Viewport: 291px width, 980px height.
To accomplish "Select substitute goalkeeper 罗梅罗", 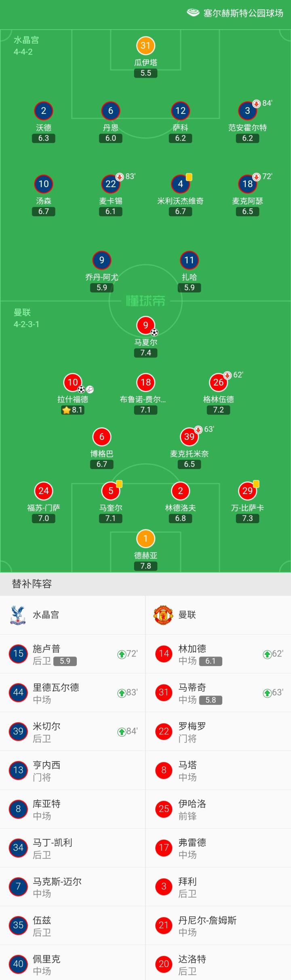I will point(218,731).
